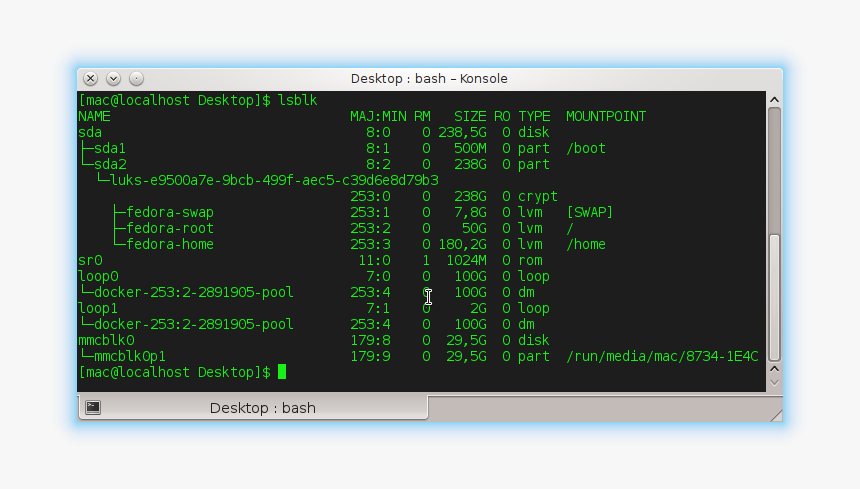Minimize the Konsole window with down-arrow button
860x489 pixels.
coord(113,78)
